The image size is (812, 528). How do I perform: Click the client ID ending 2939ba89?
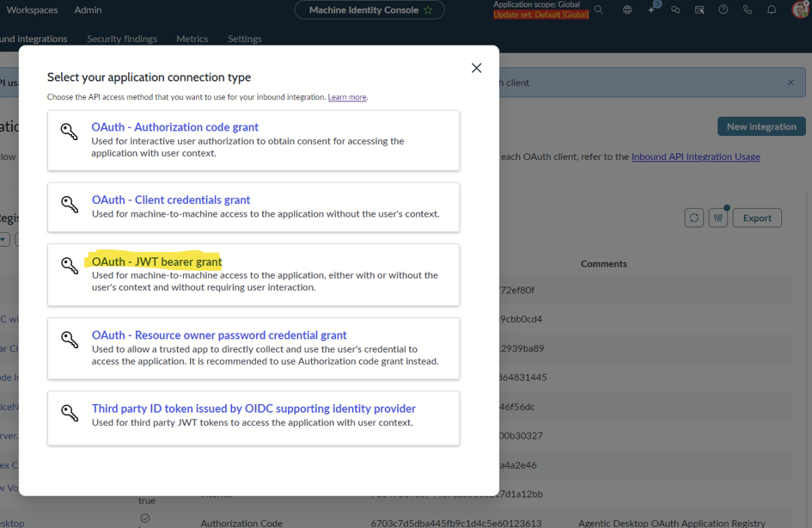522,348
